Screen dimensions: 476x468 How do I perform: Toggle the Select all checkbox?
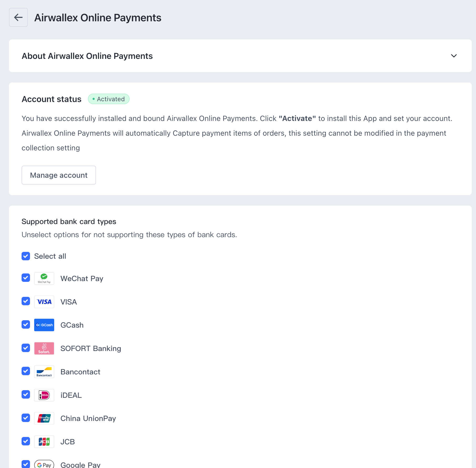click(x=26, y=256)
